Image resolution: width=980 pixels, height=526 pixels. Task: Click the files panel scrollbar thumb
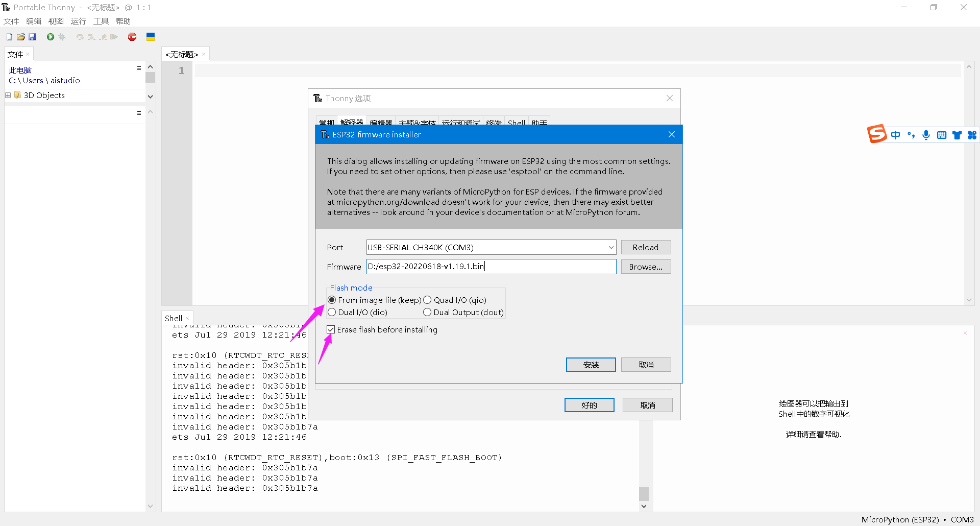click(x=150, y=77)
